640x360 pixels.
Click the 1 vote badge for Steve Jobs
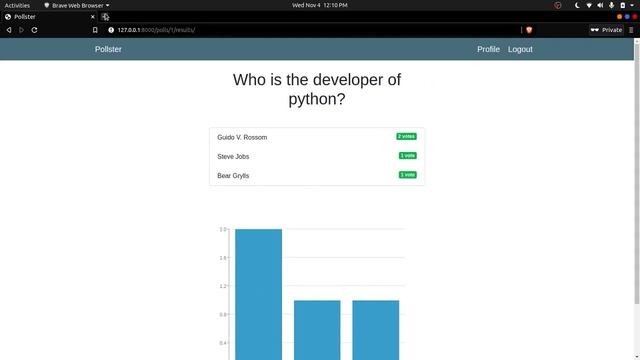click(407, 156)
